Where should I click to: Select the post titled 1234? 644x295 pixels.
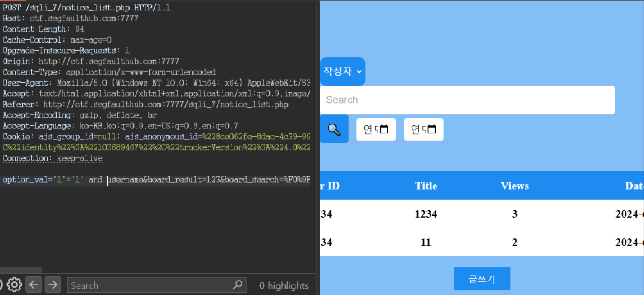coord(426,214)
